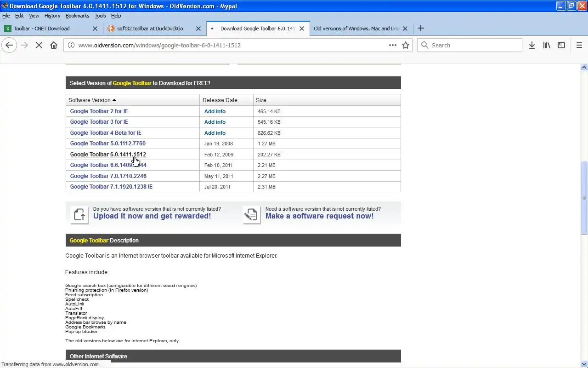
Task: Open Google Toolbar 5.0.1112.7760 link
Action: point(108,143)
